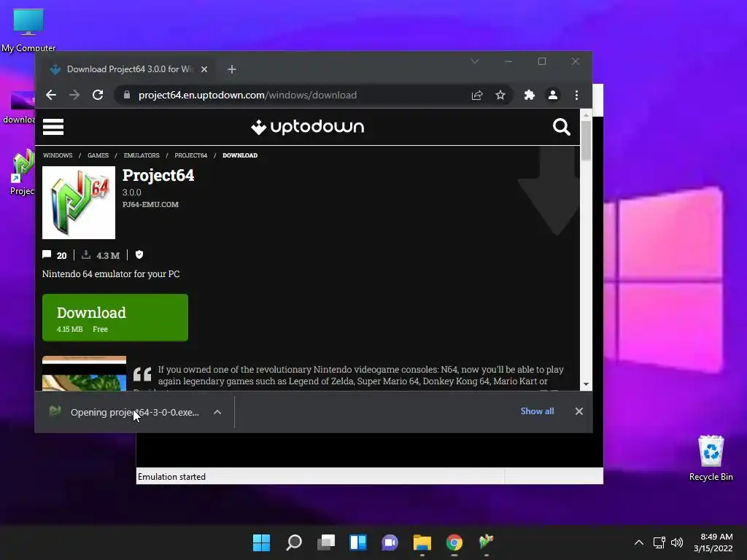Select the Recycle Bin desktop icon
Screen dimensions: 747x560
711,458
